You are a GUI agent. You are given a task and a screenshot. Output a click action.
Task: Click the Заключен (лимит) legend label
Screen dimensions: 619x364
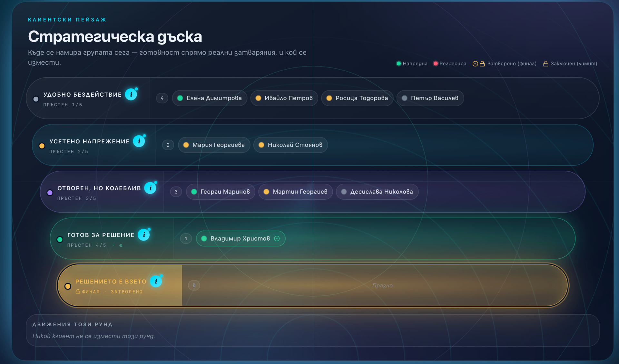click(x=574, y=63)
